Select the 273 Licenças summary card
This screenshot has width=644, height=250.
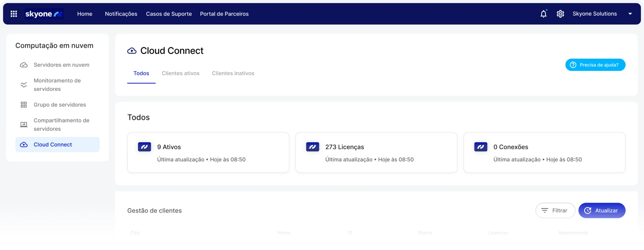coord(376,153)
